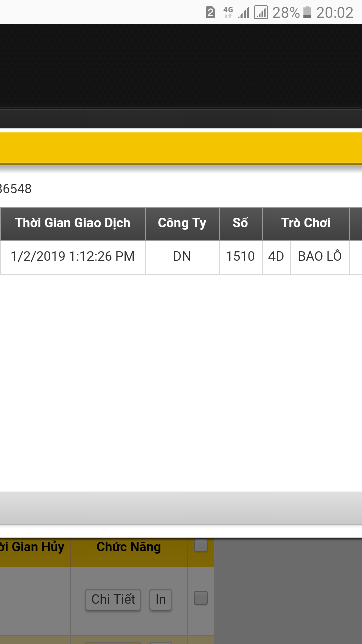This screenshot has width=362, height=644.
Task: Click the BAO LÔ game cell
Action: [320, 256]
